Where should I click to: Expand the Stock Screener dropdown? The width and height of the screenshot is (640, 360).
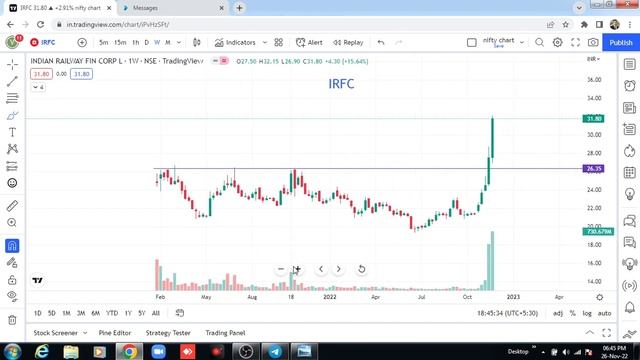(x=85, y=333)
